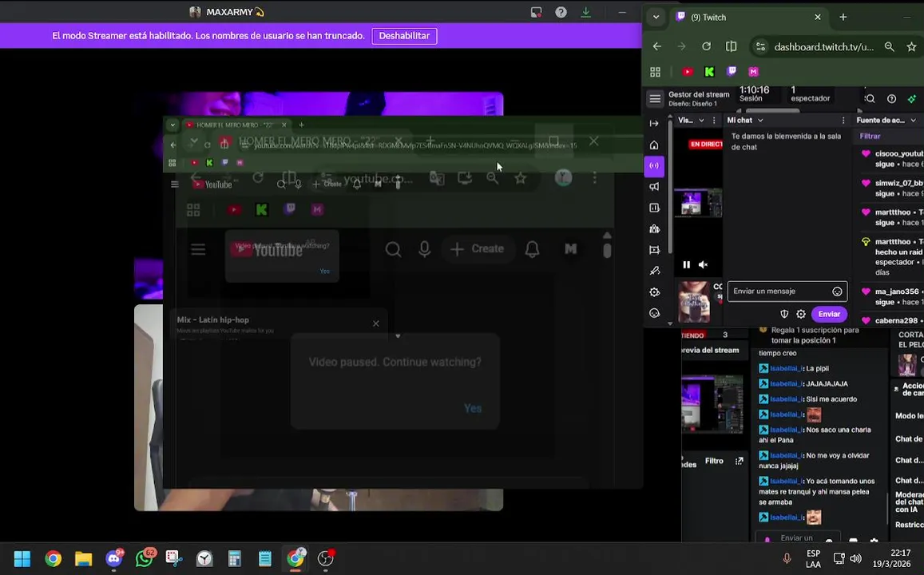Image resolution: width=924 pixels, height=575 pixels.
Task: Click the vertical scrollbar beside Twitch sidebar
Action: pos(670,188)
